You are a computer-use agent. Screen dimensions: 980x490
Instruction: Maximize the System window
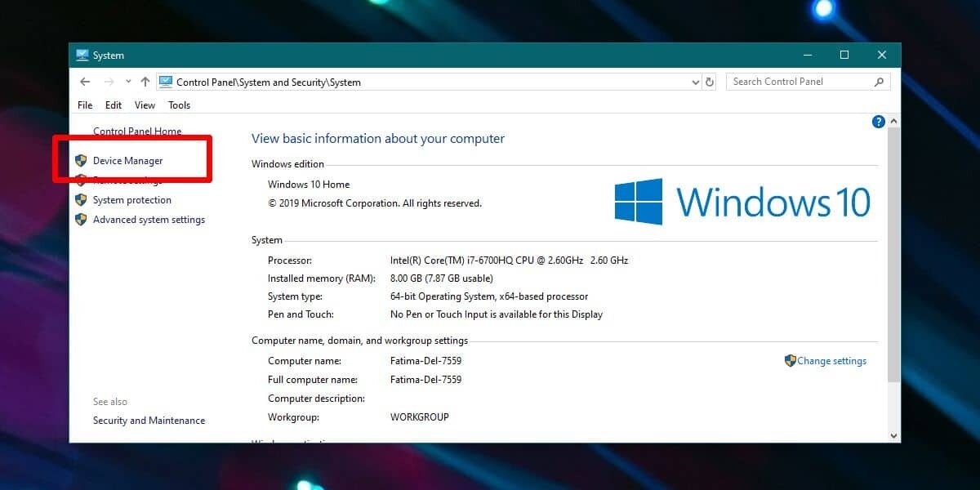[844, 55]
